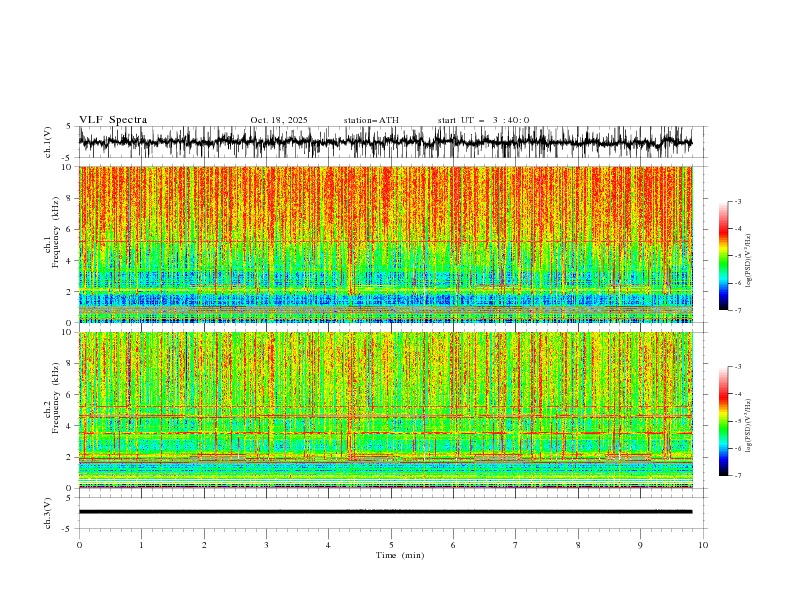792x612 pixels.
Task: Click the Time (min) axis label
Action: click(x=400, y=555)
